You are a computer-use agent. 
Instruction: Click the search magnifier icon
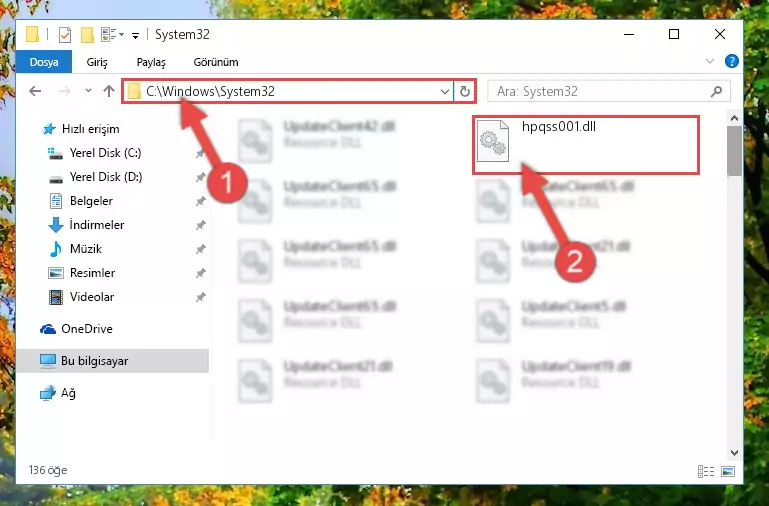(x=716, y=91)
